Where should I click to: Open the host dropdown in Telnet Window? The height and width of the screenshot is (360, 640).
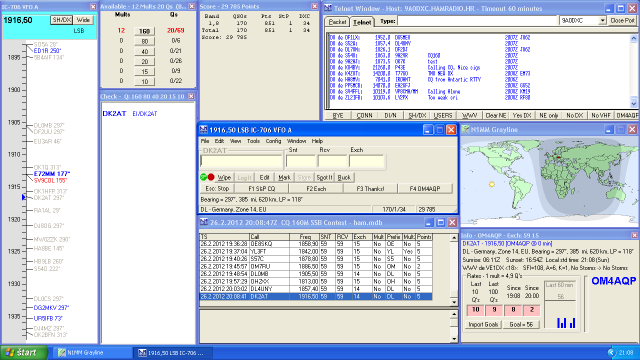pyautogui.click(x=602, y=20)
